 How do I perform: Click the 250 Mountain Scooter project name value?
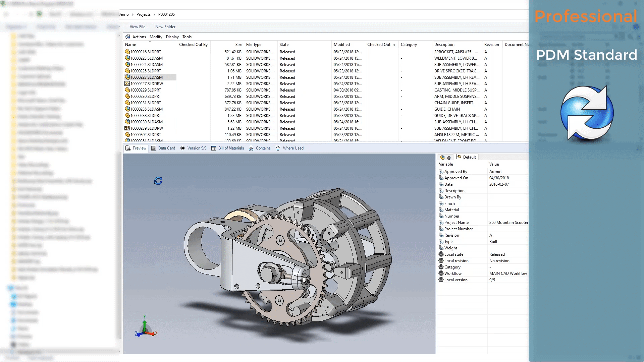pos(508,223)
